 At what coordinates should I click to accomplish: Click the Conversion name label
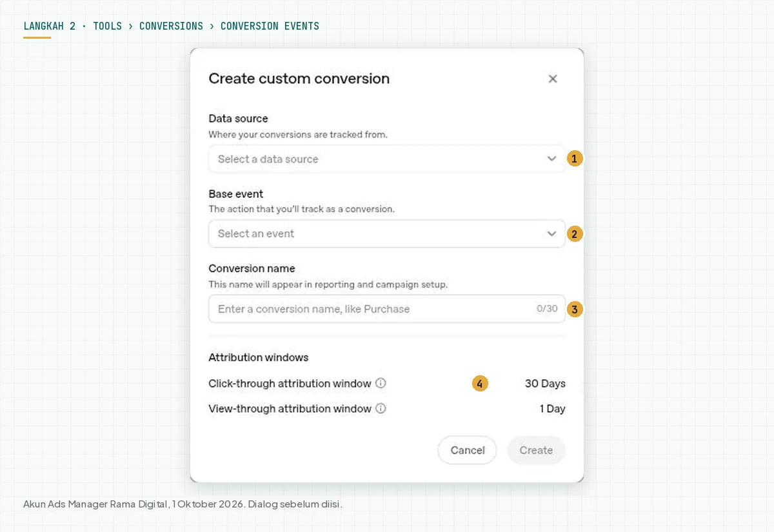coord(252,268)
